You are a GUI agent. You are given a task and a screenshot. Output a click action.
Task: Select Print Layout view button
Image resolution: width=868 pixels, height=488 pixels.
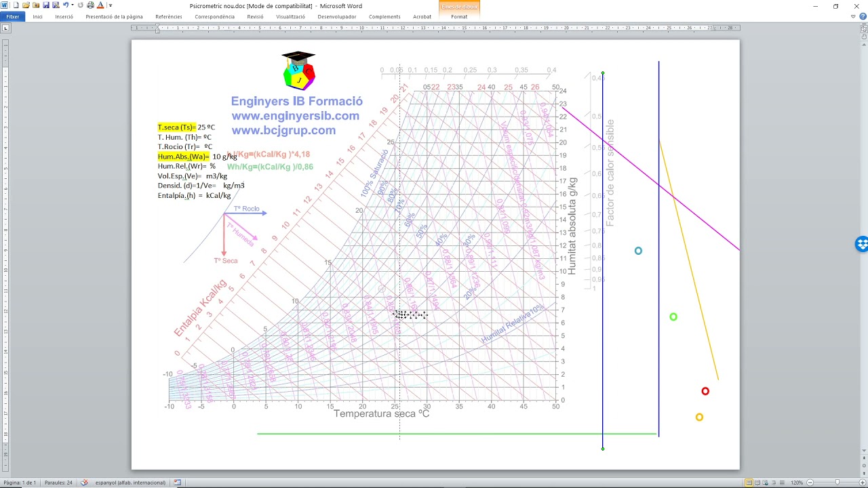(x=749, y=483)
